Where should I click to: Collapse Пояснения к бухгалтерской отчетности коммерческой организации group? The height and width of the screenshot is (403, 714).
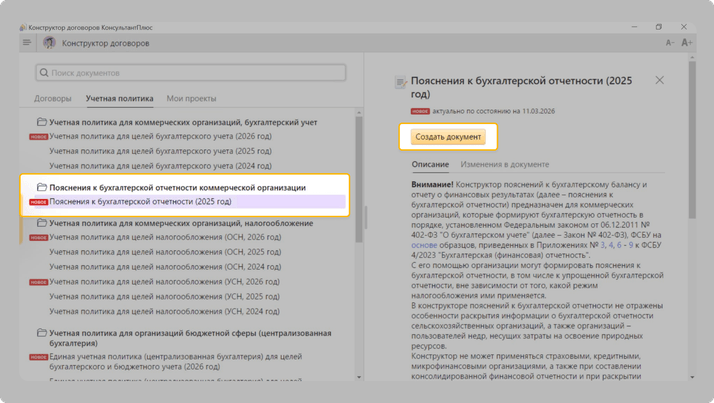[x=178, y=187]
